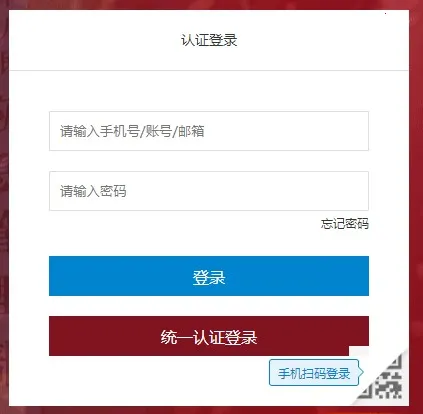Focus the 请输入手机号/账号/邮箱 input field

(x=209, y=131)
